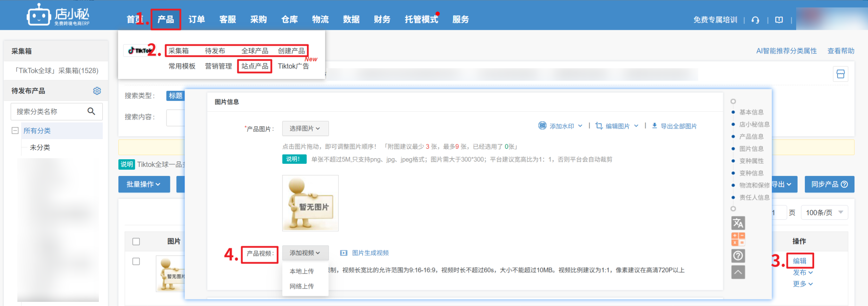Expand the 编辑图片 dropdown arrow
This screenshot has width=868, height=306.
636,126
